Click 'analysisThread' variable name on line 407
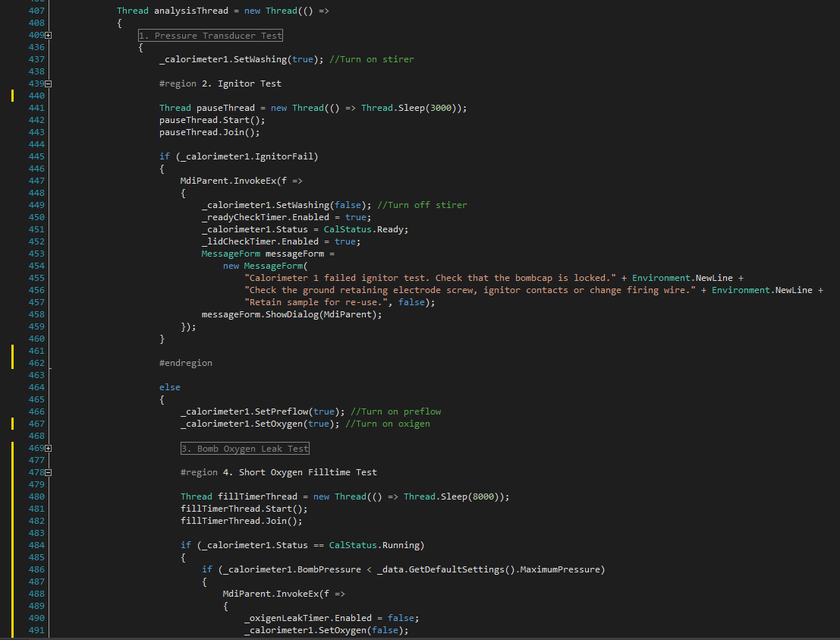 click(x=190, y=11)
